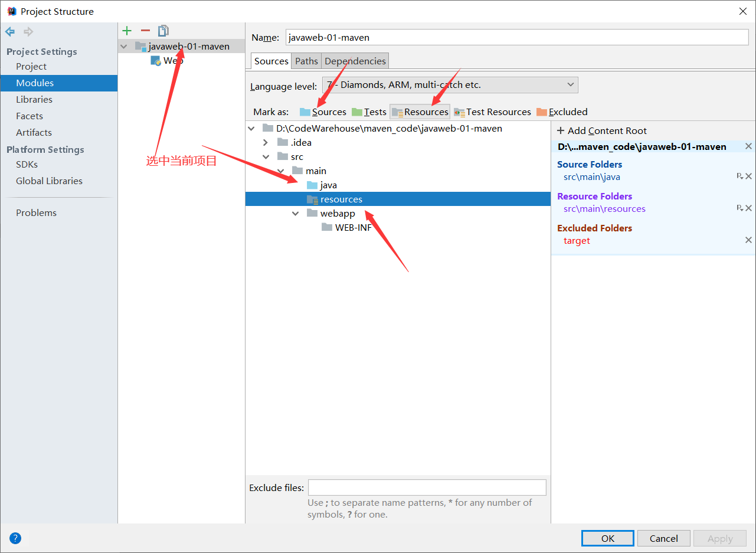Edit properties of src\main\resources folder
This screenshot has height=553, width=756.
pyautogui.click(x=739, y=208)
